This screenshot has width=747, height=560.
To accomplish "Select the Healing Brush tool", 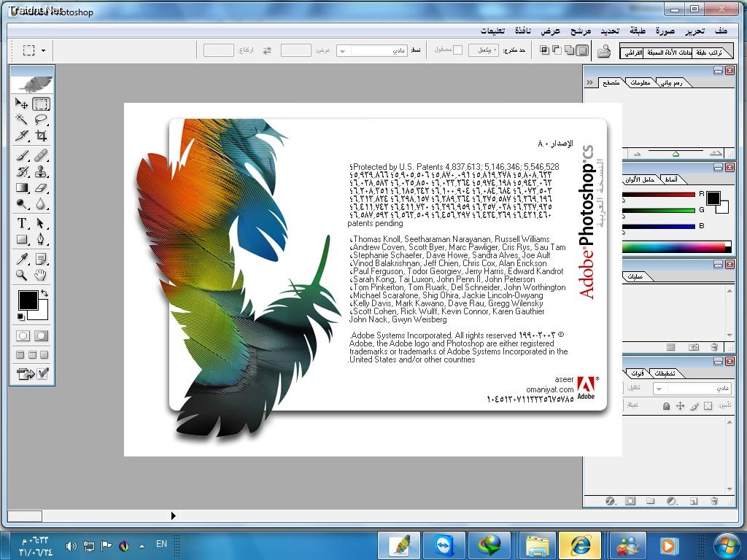I will (x=41, y=155).
